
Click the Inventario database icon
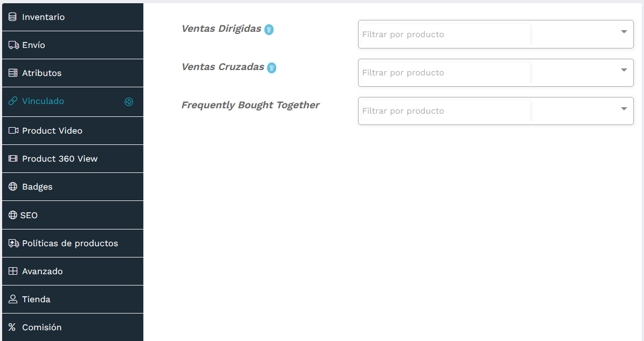coord(13,17)
